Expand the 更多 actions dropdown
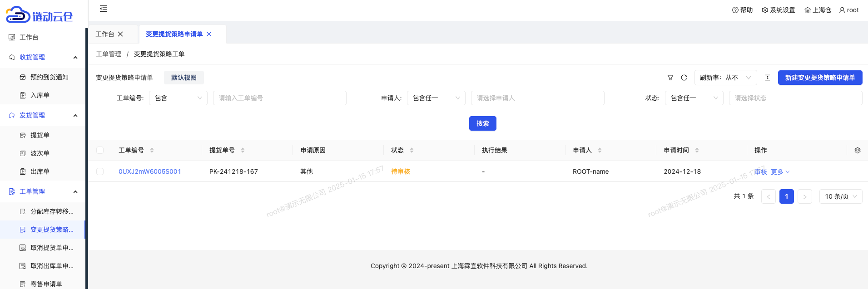This screenshot has width=868, height=289. [x=780, y=172]
